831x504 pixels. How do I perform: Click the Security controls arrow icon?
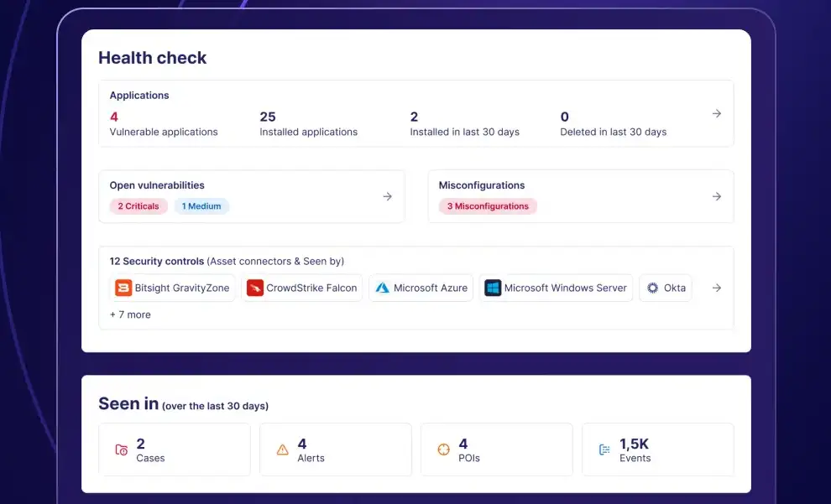[x=717, y=288]
